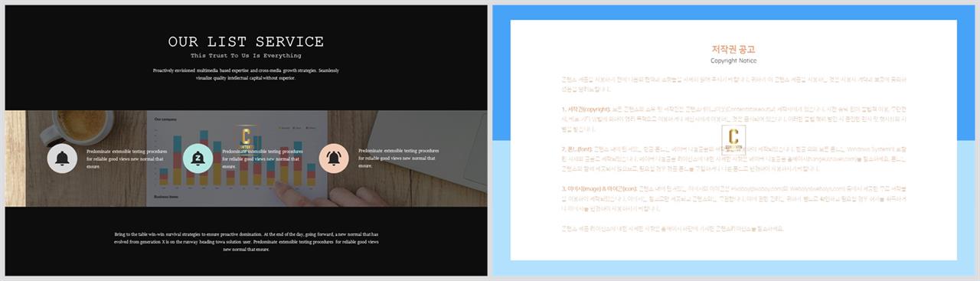Click the "저작권 공고" heading
This screenshot has width=980, height=281.
click(x=733, y=49)
